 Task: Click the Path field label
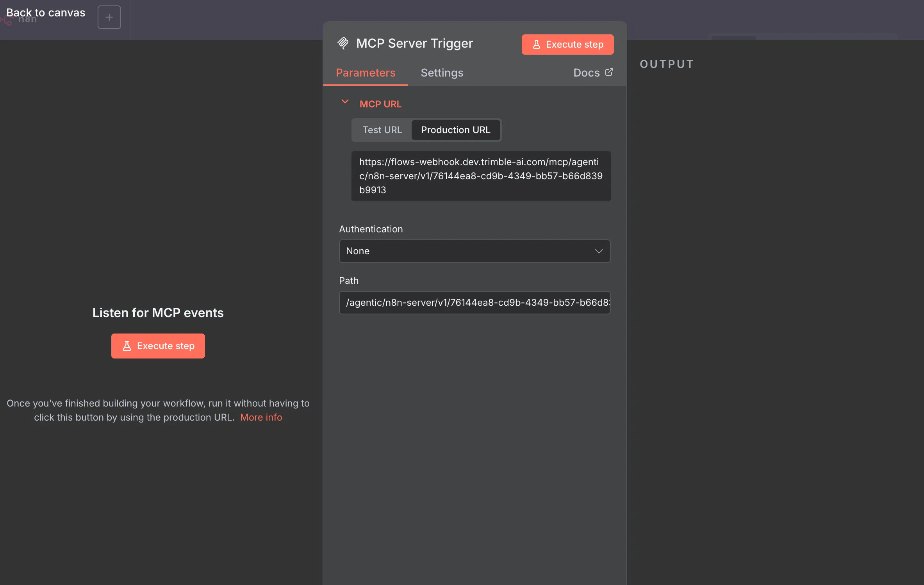(x=349, y=281)
